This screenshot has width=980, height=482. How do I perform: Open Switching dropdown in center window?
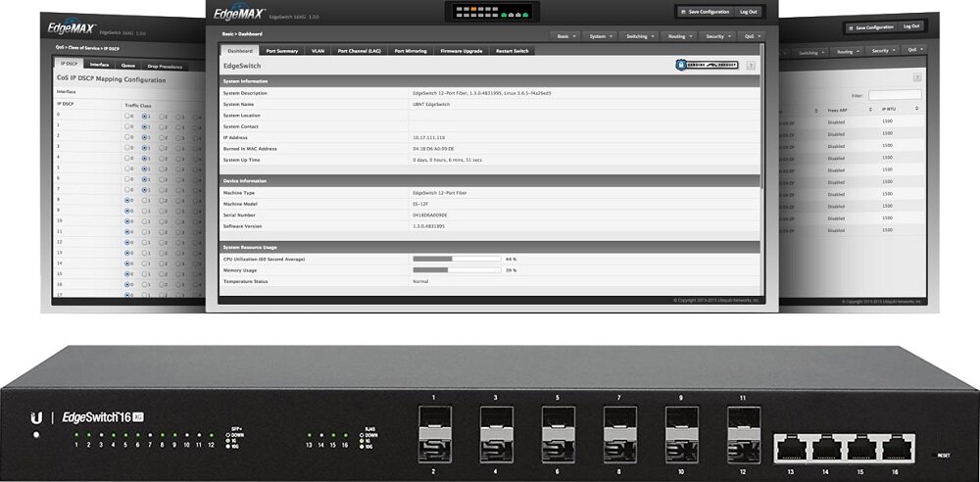point(640,36)
